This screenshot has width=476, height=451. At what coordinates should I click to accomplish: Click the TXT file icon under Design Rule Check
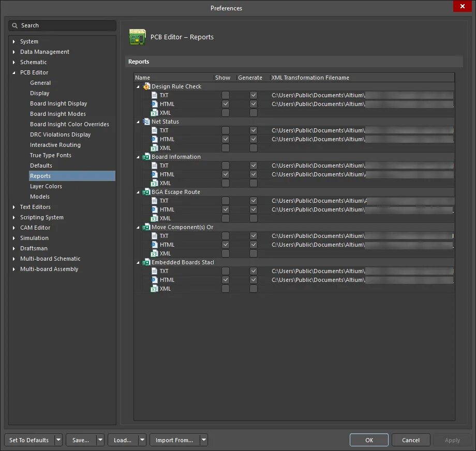154,95
